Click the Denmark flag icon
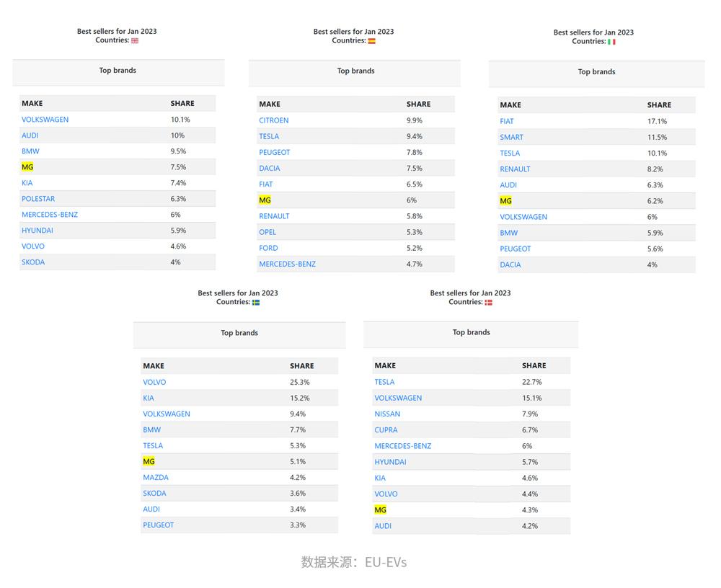The image size is (721, 588). click(x=488, y=303)
